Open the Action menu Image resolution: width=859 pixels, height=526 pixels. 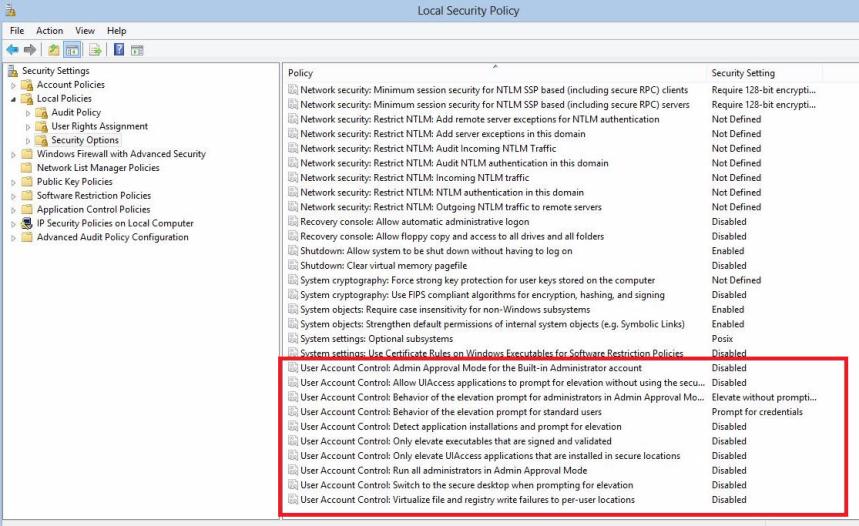click(x=49, y=31)
